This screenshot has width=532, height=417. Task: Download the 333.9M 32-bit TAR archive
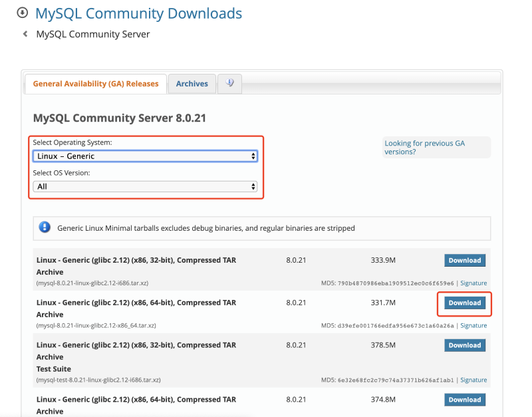465,260
